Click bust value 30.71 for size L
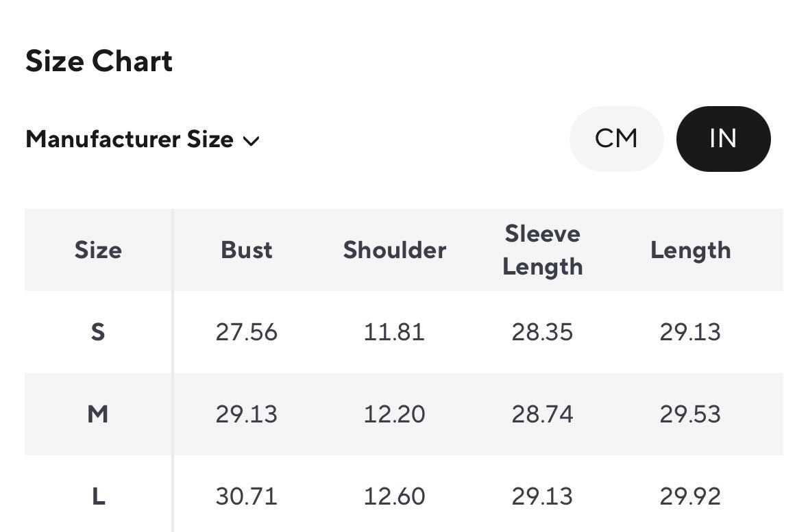Screen dimensions: 808x532 pyautogui.click(x=247, y=496)
